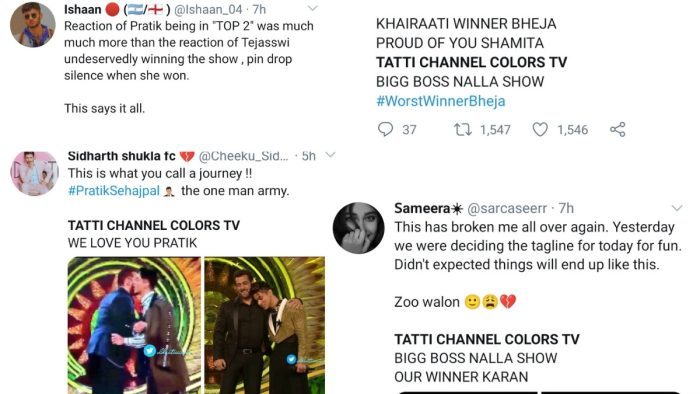Expand options chevron on Sameera's tweet

click(677, 208)
